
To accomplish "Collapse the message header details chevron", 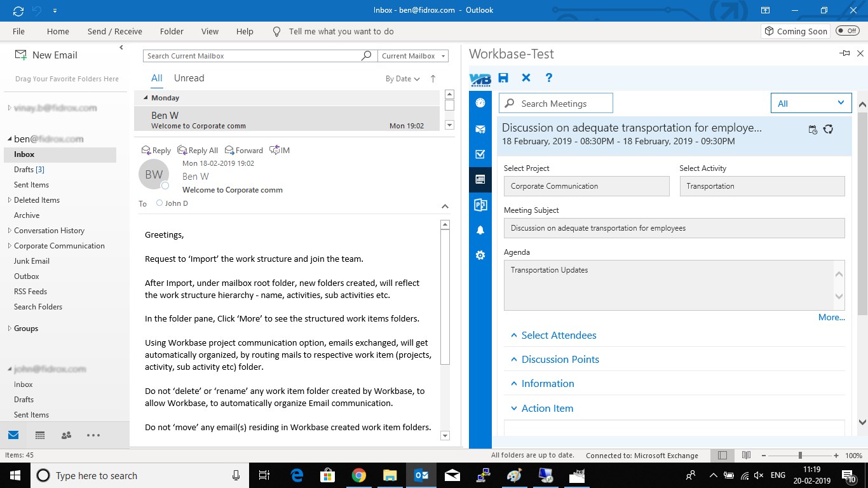I will [445, 206].
